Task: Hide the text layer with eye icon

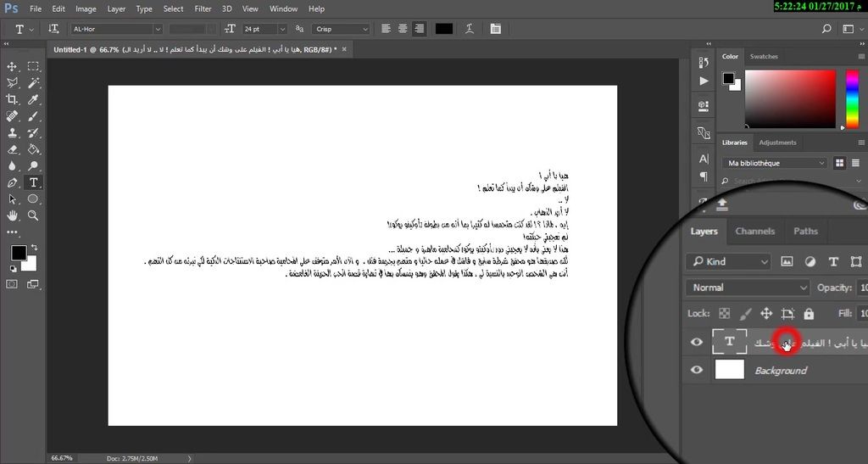Action: coord(697,342)
